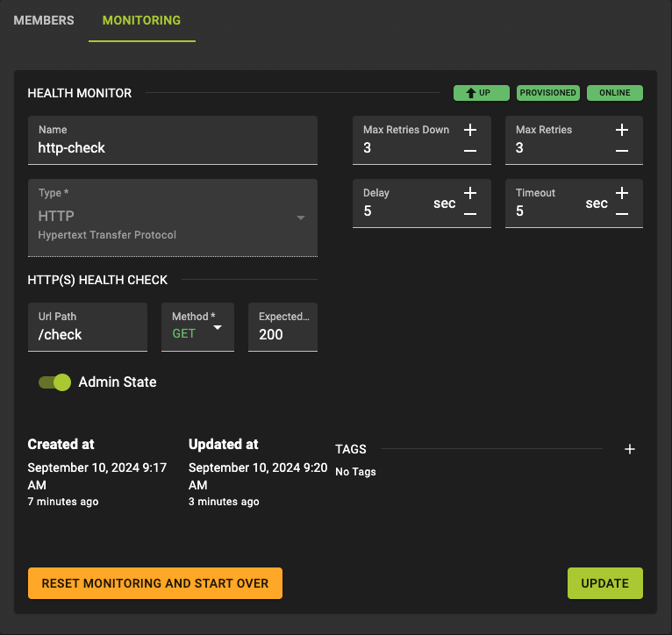The image size is (672, 635).
Task: Click the '3 minutes ago' text
Action: 224,502
